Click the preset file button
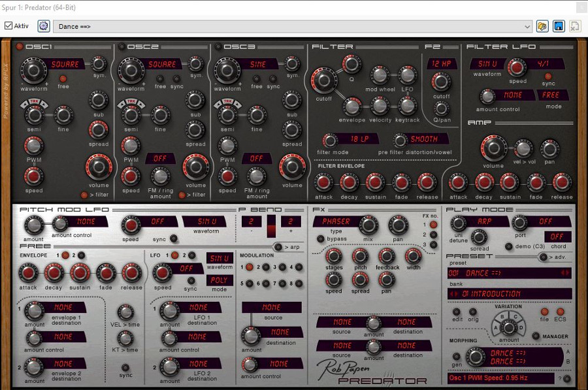 tap(544, 312)
